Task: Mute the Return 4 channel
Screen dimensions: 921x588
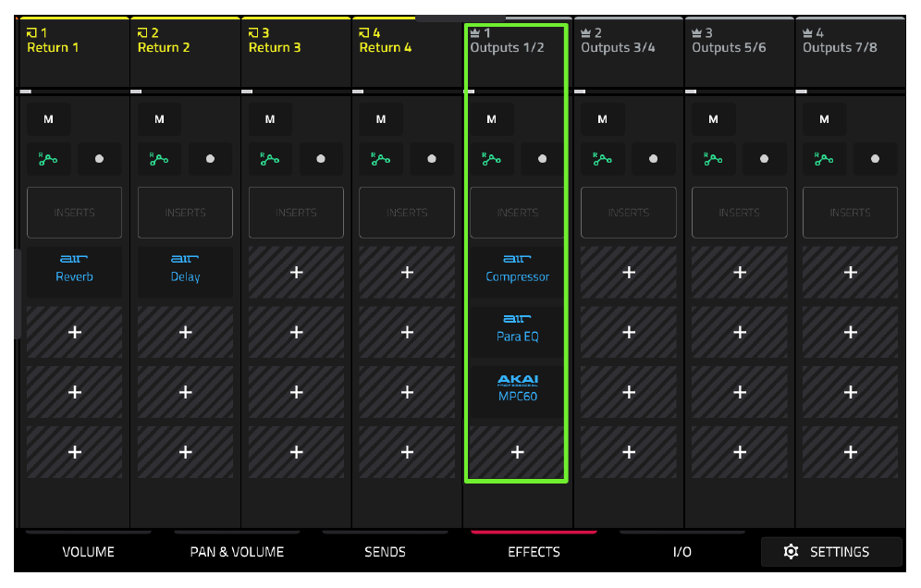Action: point(381,119)
